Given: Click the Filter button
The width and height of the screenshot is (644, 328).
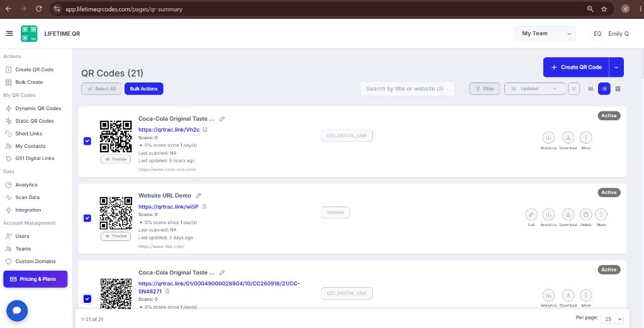Looking at the screenshot, I should coord(485,89).
